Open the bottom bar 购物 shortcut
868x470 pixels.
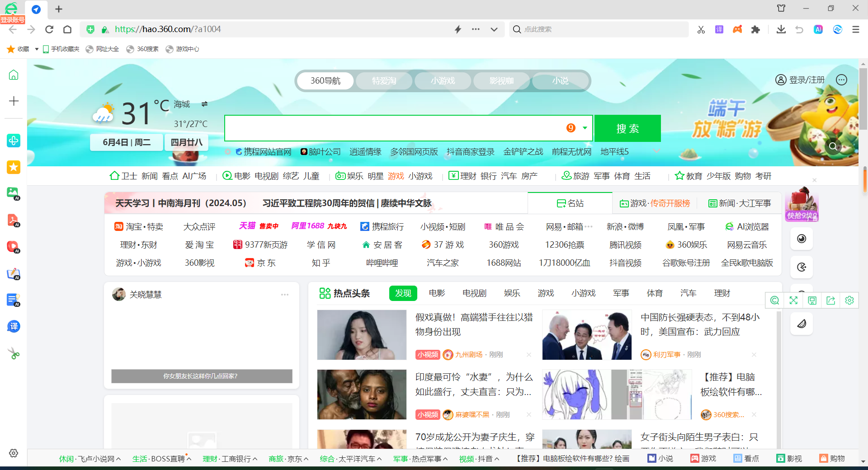tap(832, 459)
